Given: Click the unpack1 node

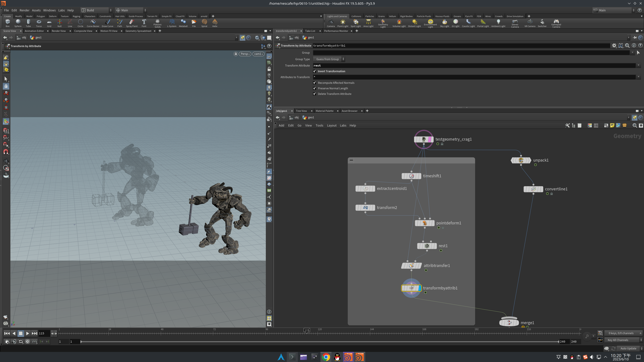Looking at the screenshot, I should click(x=521, y=160).
